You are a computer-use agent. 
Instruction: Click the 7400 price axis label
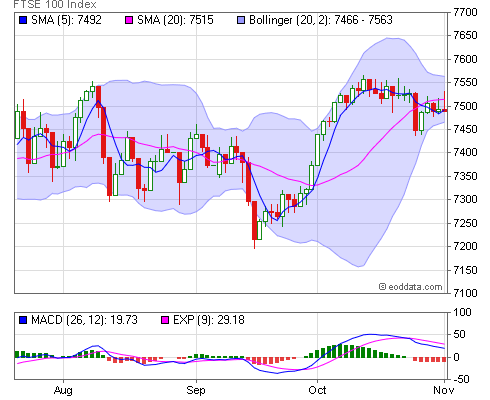tap(465, 153)
